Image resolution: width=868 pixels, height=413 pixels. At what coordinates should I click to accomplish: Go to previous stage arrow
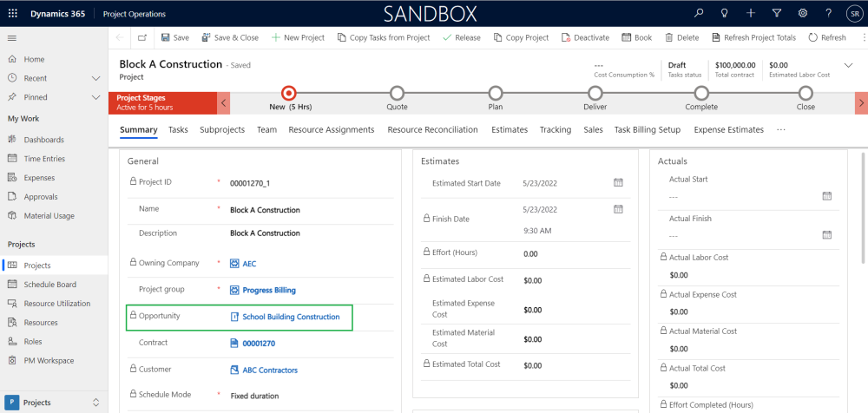[x=223, y=103]
